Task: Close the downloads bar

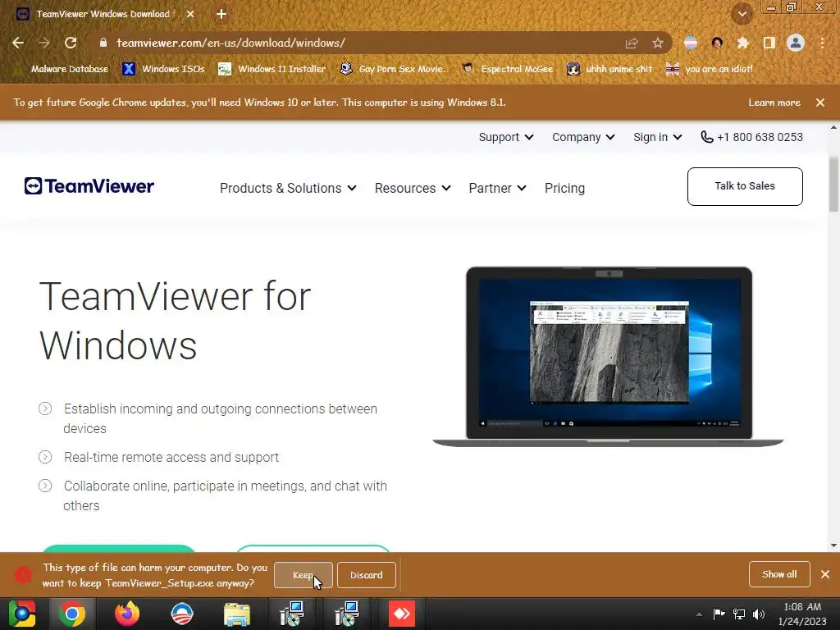Action: click(825, 574)
